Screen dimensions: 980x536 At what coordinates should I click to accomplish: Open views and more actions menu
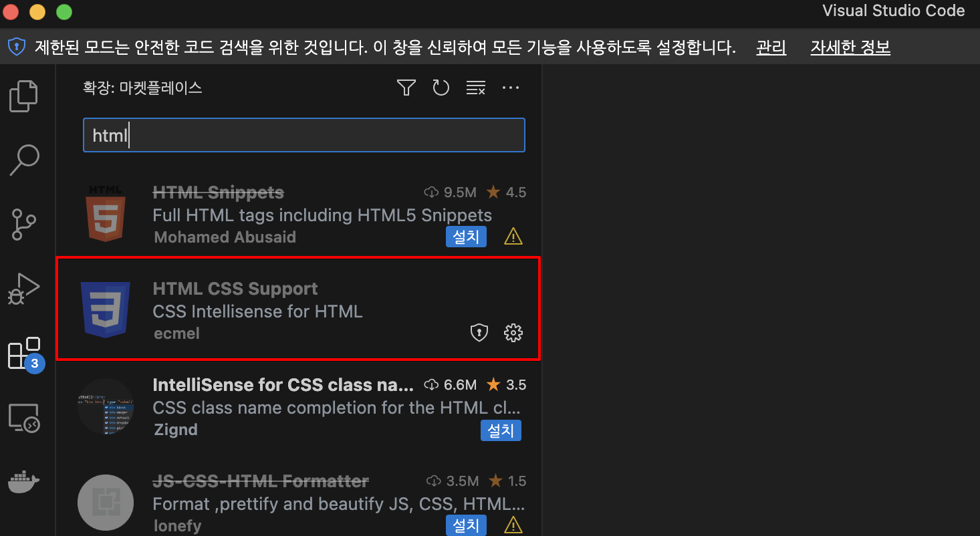coord(511,88)
